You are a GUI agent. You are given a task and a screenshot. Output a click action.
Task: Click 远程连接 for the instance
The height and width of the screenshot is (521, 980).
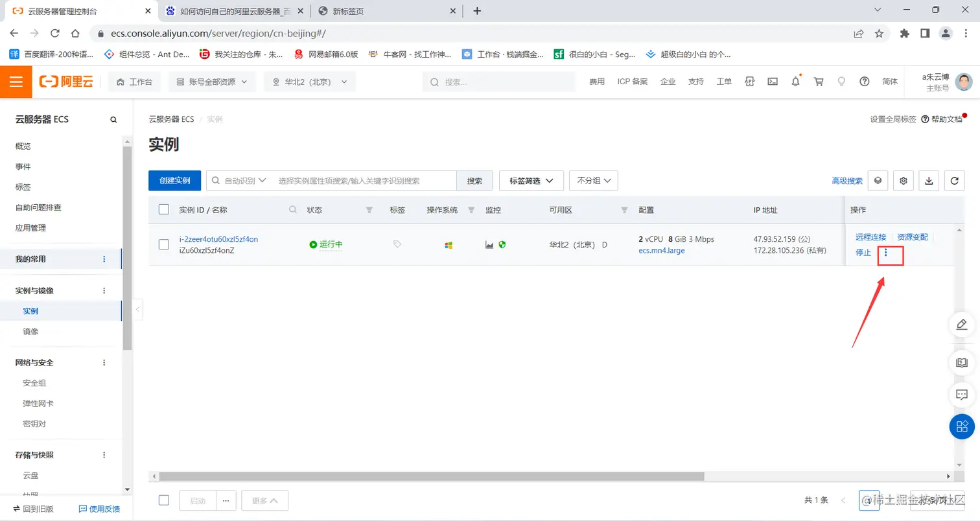[x=871, y=237]
